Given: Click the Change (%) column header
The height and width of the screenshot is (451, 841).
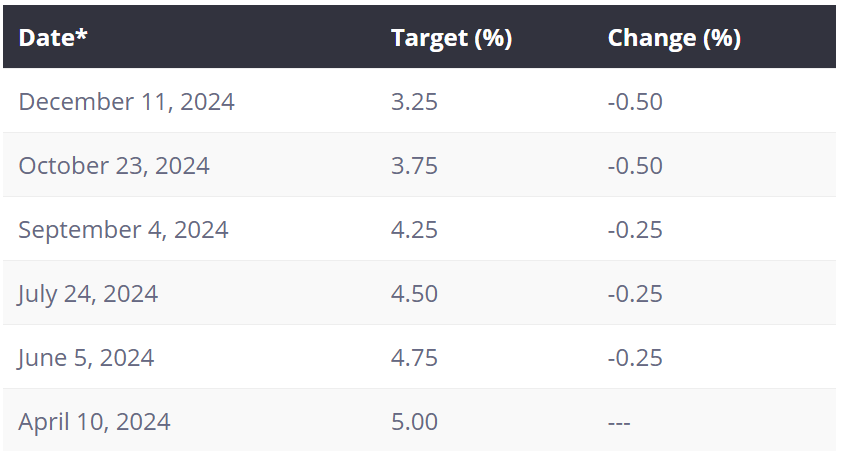Looking at the screenshot, I should pos(673,38).
